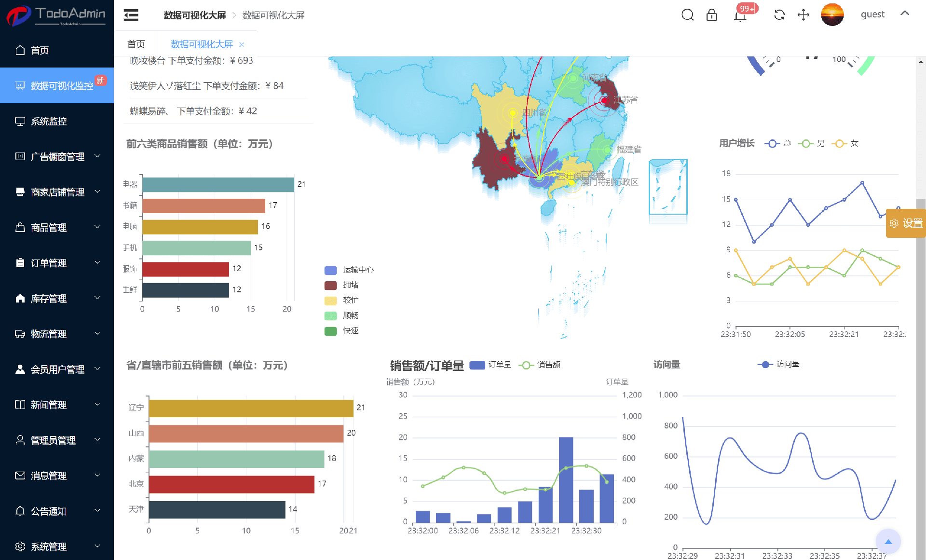Image resolution: width=926 pixels, height=560 pixels.
Task: Click the orange 设置 button
Action: pos(906,223)
